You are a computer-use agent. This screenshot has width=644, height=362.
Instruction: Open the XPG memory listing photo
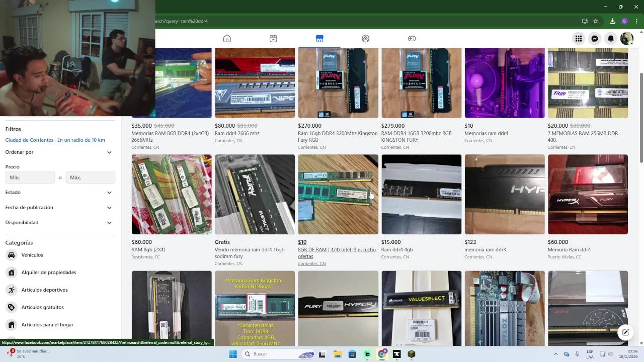click(588, 308)
